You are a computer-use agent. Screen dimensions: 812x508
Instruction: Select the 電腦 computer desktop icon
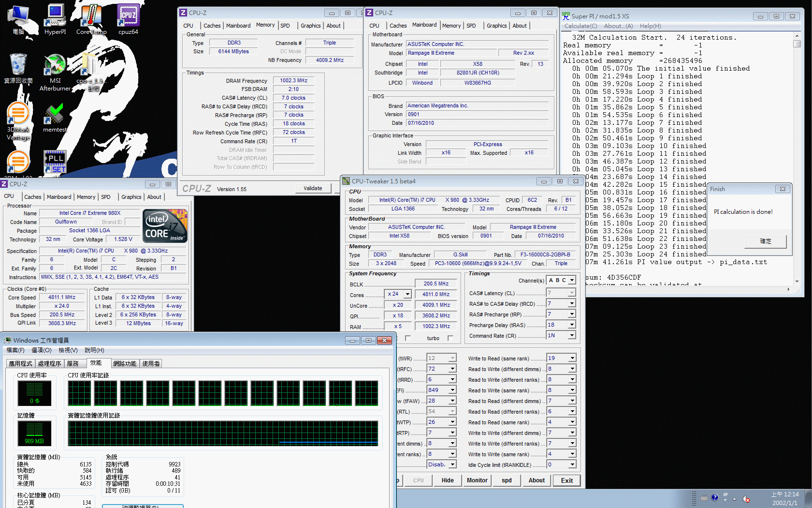pyautogui.click(x=18, y=19)
